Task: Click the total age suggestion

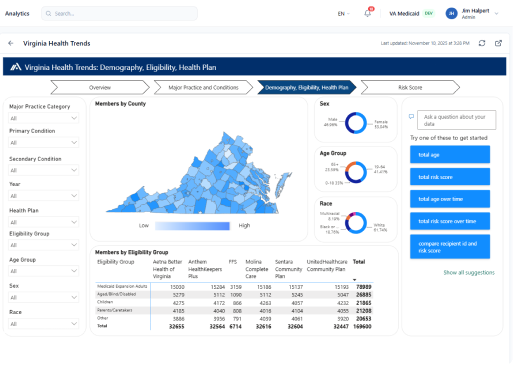Action: pos(450,155)
